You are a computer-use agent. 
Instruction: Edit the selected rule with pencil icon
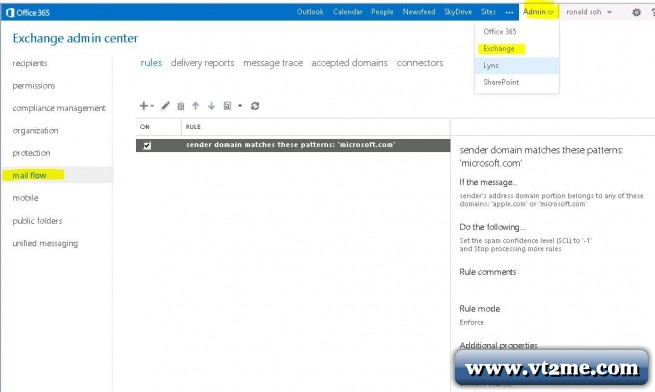tap(165, 106)
